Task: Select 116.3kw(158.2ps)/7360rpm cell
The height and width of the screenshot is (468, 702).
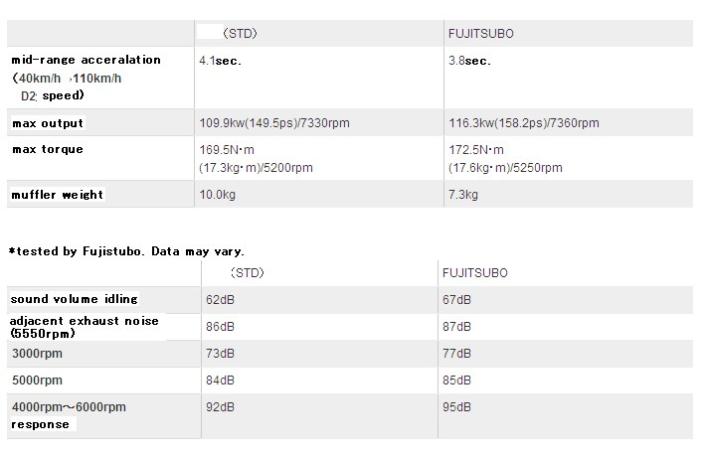Action: 523,123
